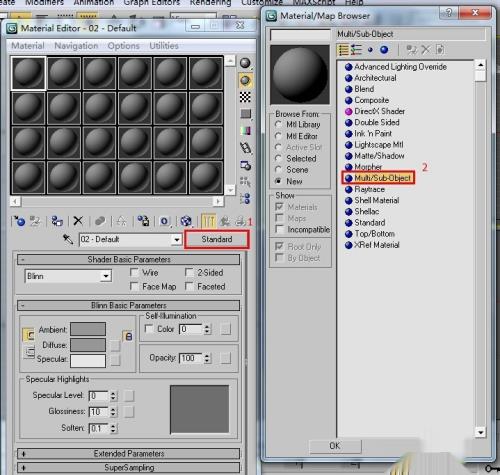Viewport: 500px width, 475px height.
Task: Click Standard material type button
Action: (x=217, y=239)
